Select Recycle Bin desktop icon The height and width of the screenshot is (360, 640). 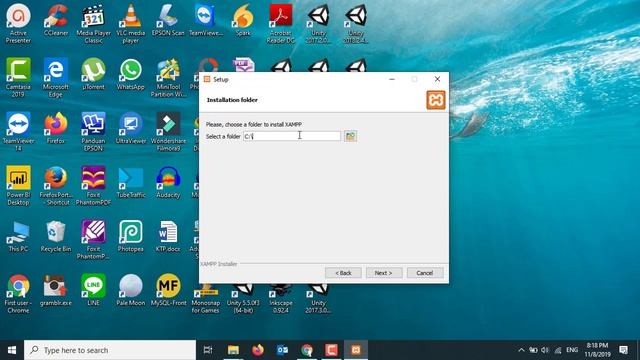[56, 236]
